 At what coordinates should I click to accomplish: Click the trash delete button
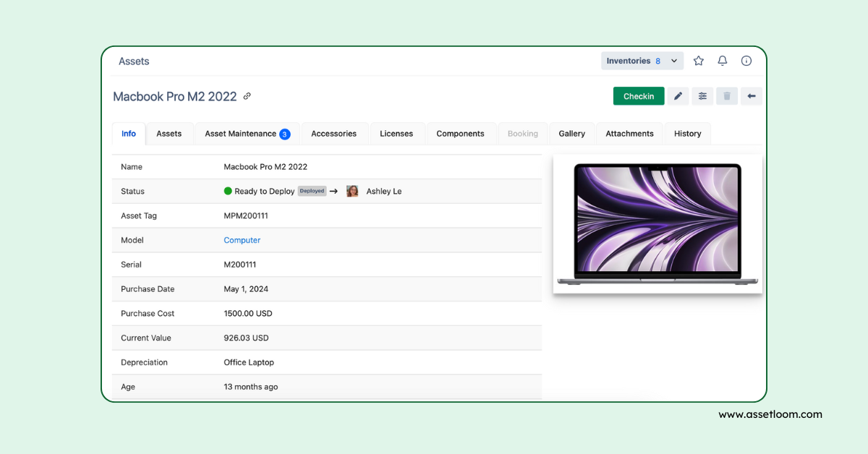point(727,96)
